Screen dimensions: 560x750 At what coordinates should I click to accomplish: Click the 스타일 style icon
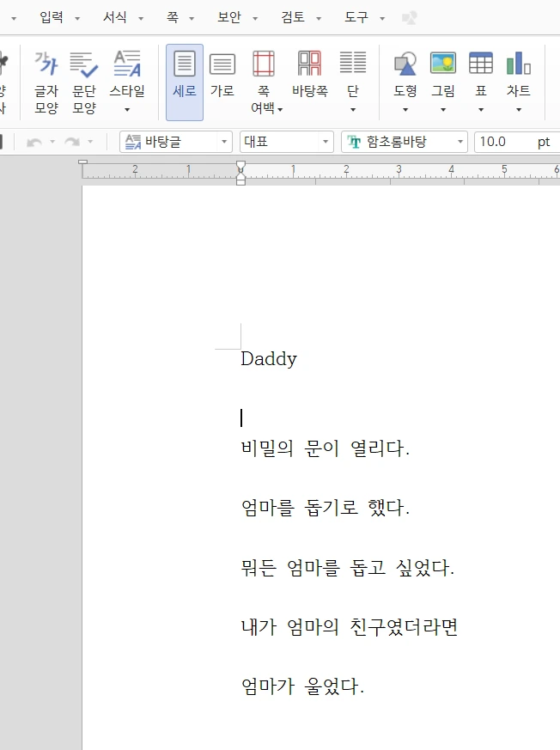[127, 64]
